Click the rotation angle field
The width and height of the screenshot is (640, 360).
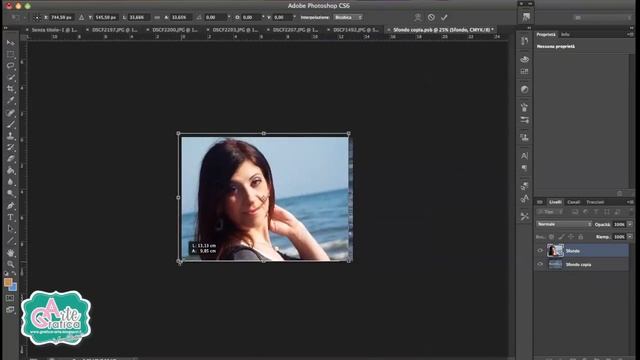(216, 18)
